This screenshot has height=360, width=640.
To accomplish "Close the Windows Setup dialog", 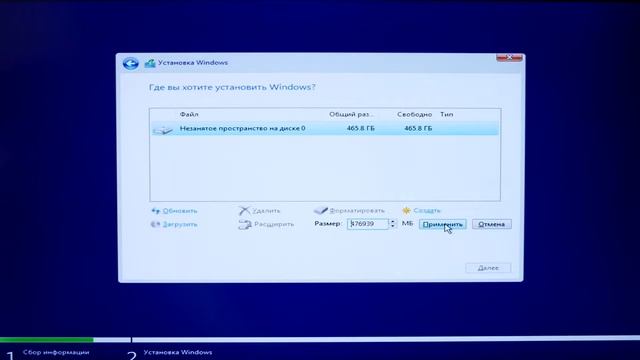I will click(509, 58).
